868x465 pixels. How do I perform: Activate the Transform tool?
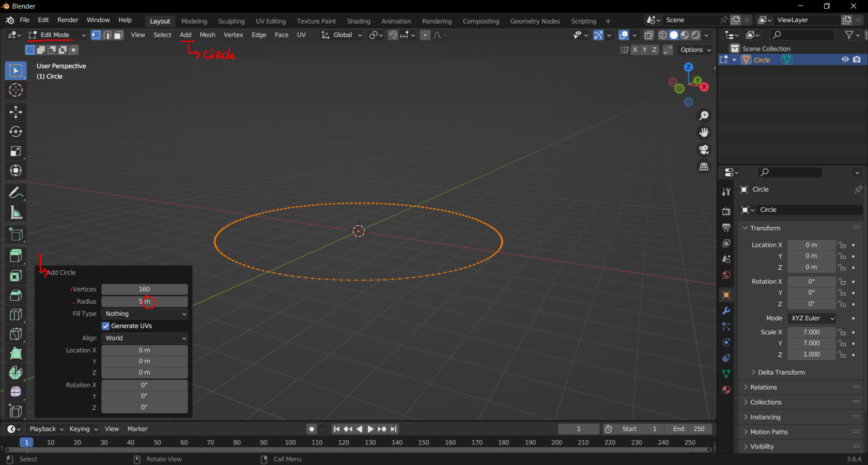pyautogui.click(x=16, y=171)
